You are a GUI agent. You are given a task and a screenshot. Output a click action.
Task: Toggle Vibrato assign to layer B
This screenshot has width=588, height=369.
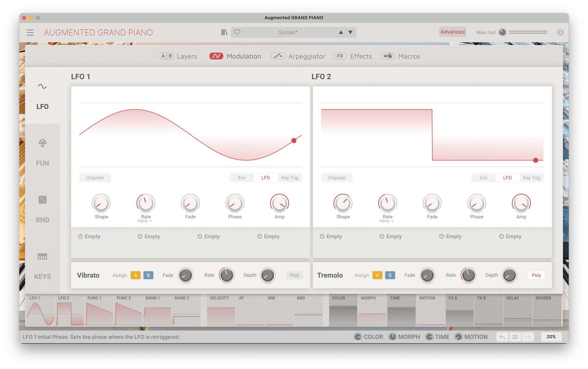(x=148, y=275)
